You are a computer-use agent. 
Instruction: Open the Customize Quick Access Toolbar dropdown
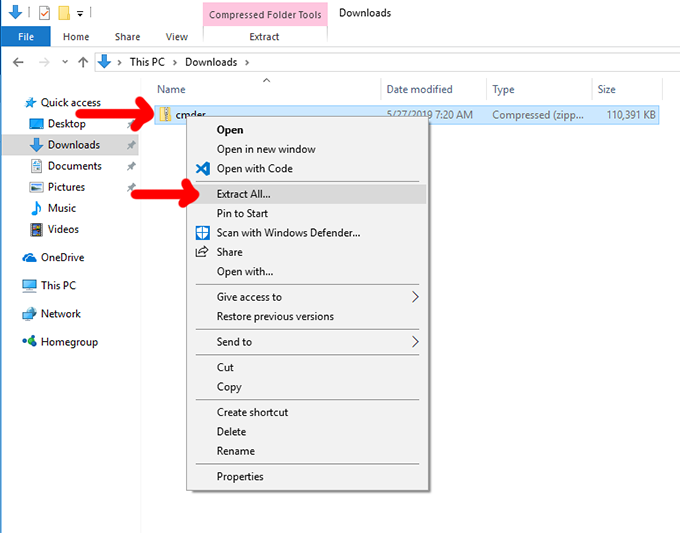(80, 14)
